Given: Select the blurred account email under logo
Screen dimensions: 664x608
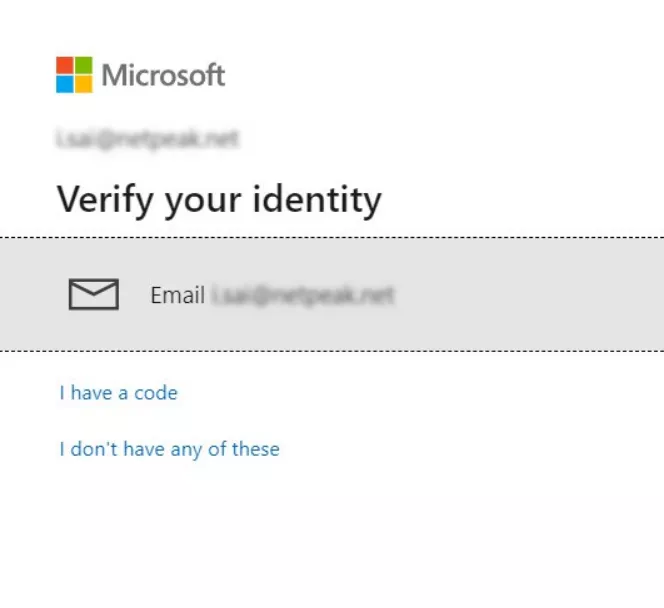Looking at the screenshot, I should [147, 138].
